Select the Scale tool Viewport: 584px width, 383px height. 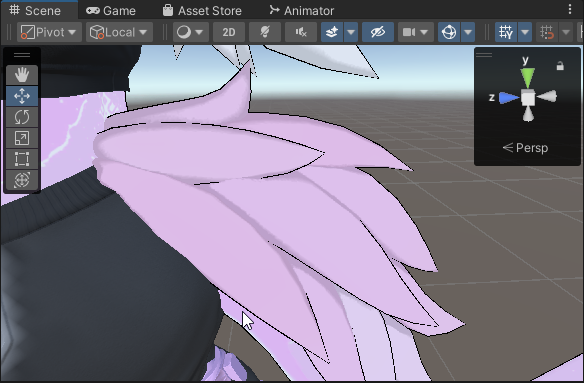coord(22,138)
